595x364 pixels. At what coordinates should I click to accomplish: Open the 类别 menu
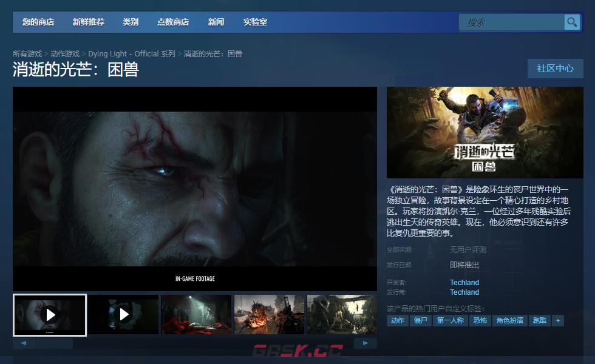(x=131, y=22)
